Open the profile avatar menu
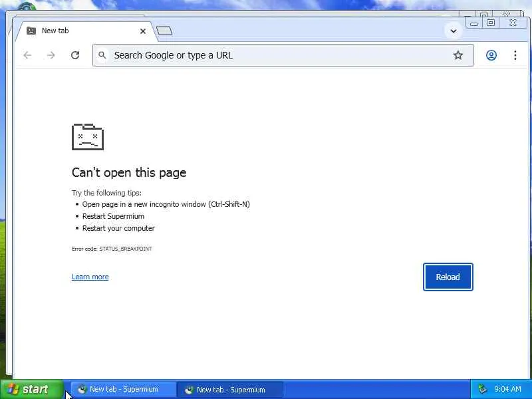This screenshot has width=532, height=399. (491, 55)
